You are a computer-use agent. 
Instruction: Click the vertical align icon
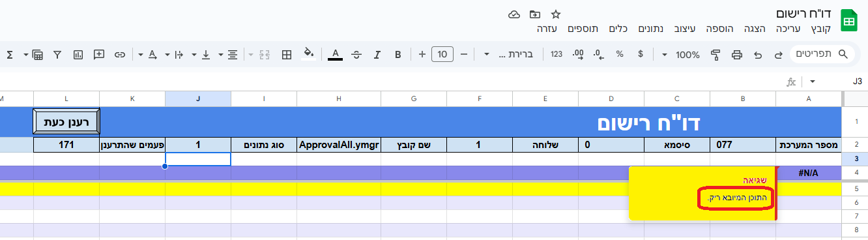click(x=206, y=54)
